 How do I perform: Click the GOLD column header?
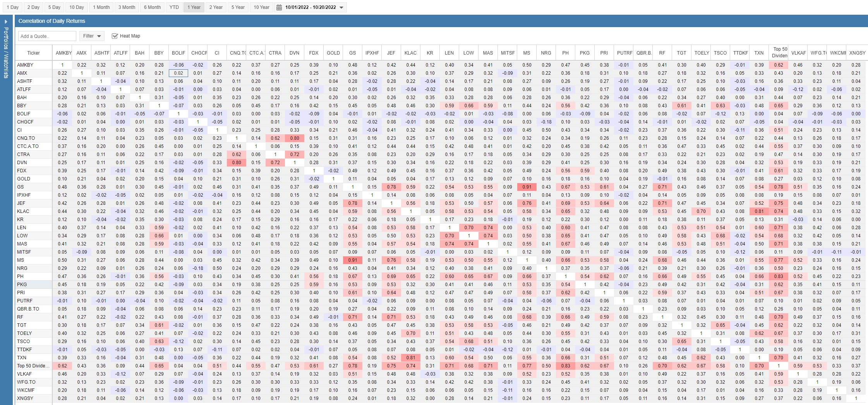coord(333,53)
